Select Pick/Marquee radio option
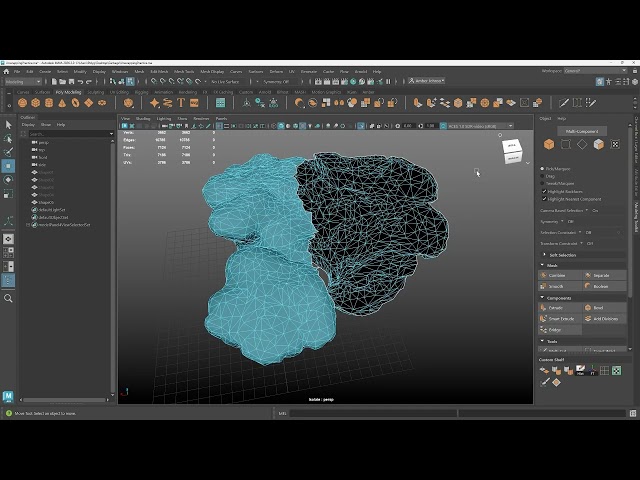Screen dimensions: 640x480 pyautogui.click(x=542, y=169)
